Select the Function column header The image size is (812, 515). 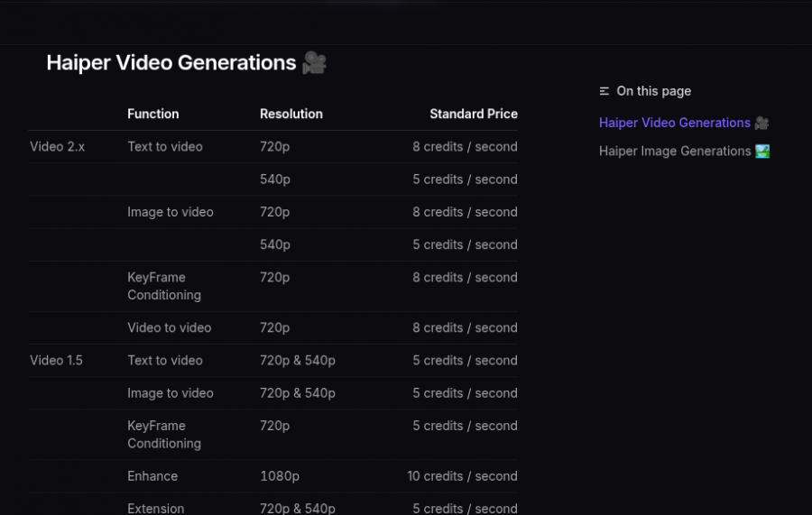pyautogui.click(x=152, y=114)
